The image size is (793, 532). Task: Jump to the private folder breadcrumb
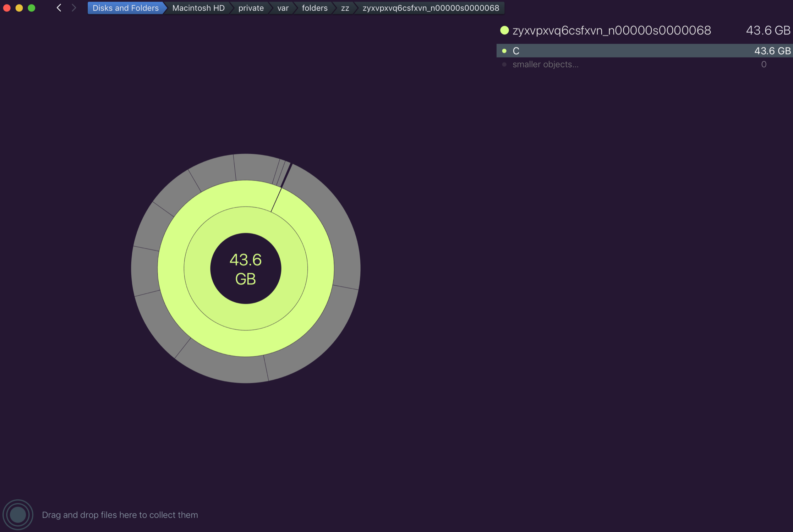[x=251, y=8]
